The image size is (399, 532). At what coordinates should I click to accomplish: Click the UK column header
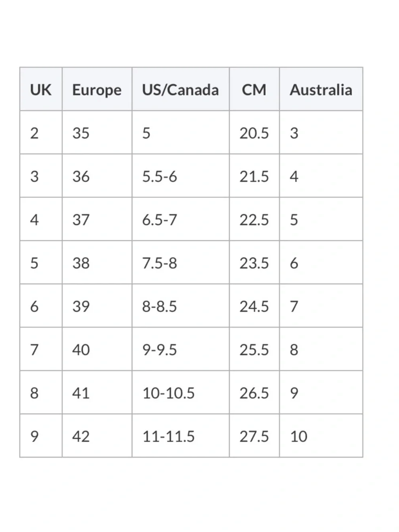point(41,89)
